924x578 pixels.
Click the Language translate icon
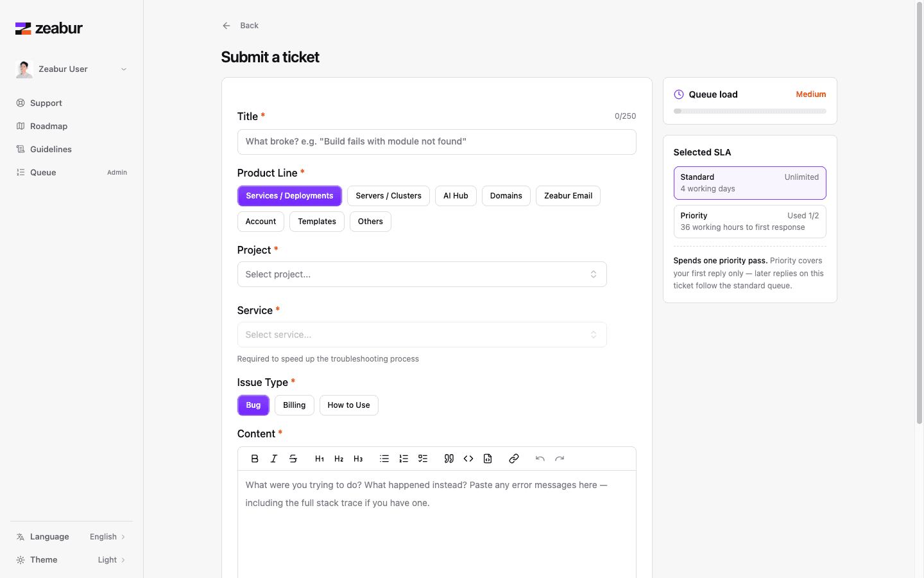21,537
